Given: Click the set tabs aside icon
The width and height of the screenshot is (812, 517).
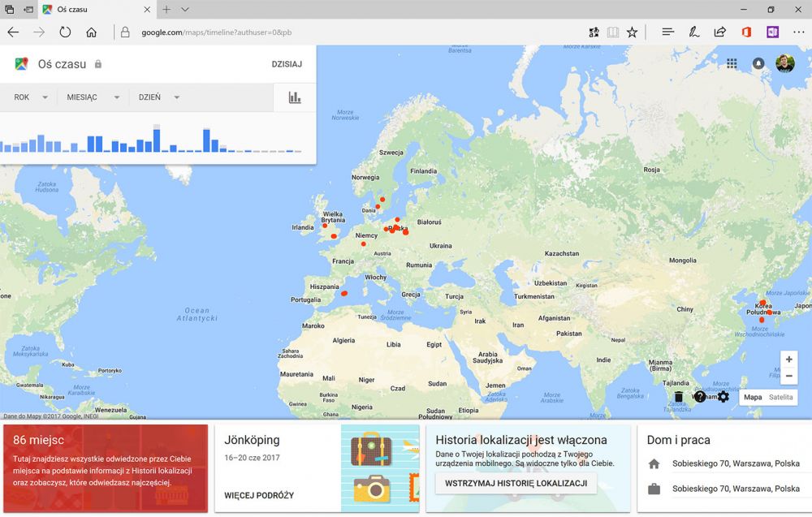Looking at the screenshot, I should pos(28,9).
